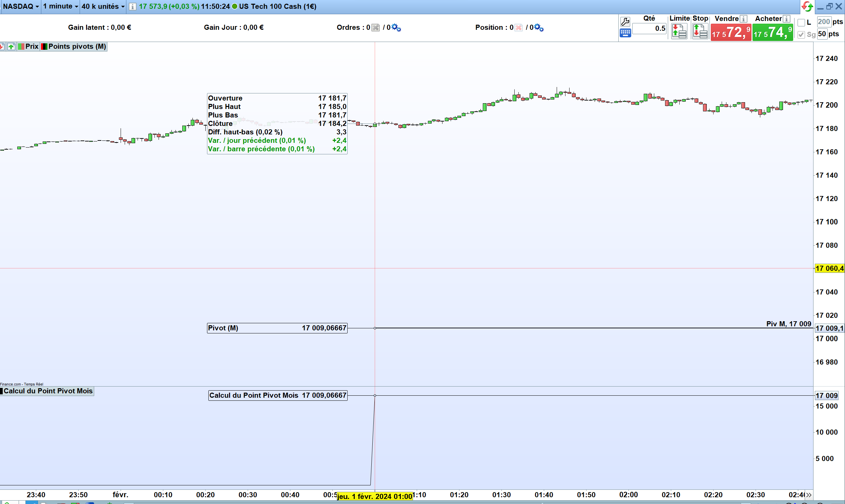Click the green up-arrow indicator icon
The height and width of the screenshot is (504, 845).
point(11,46)
